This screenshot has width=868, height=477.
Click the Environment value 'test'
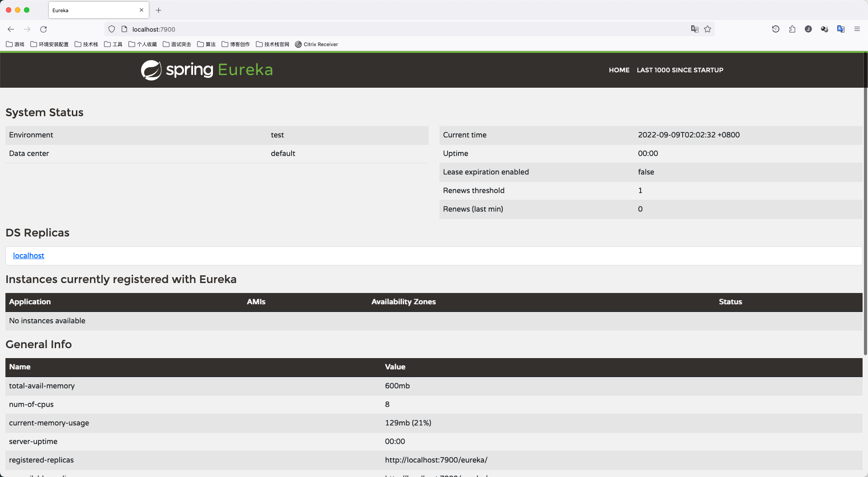(277, 135)
